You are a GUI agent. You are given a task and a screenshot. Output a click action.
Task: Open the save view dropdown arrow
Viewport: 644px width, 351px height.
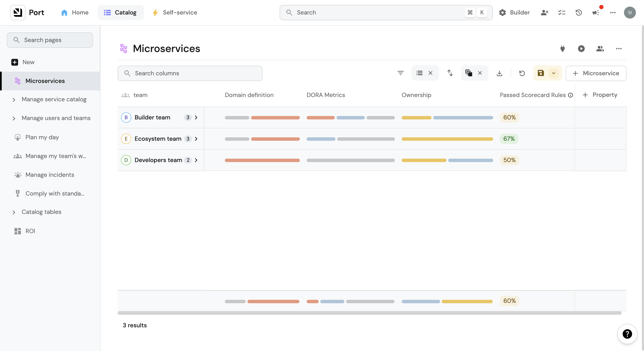[x=553, y=73]
